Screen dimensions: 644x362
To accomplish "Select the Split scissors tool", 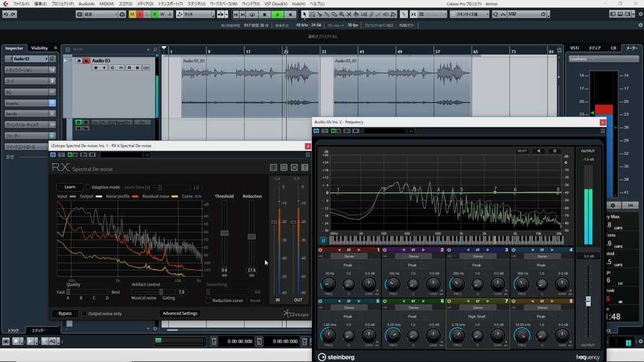I will point(319,14).
